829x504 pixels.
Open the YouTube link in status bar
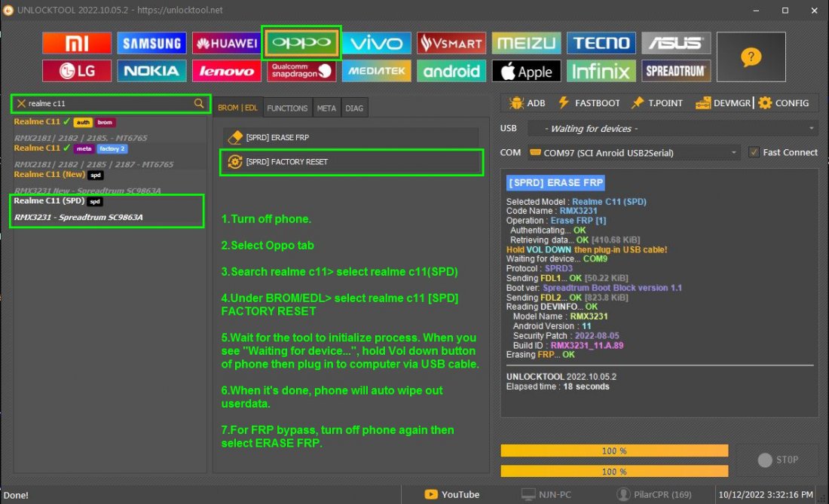452,494
